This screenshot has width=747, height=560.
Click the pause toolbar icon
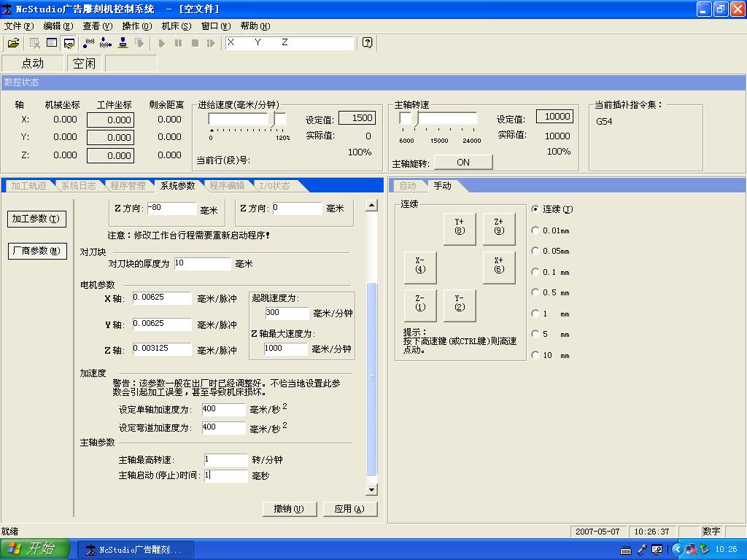[178, 43]
